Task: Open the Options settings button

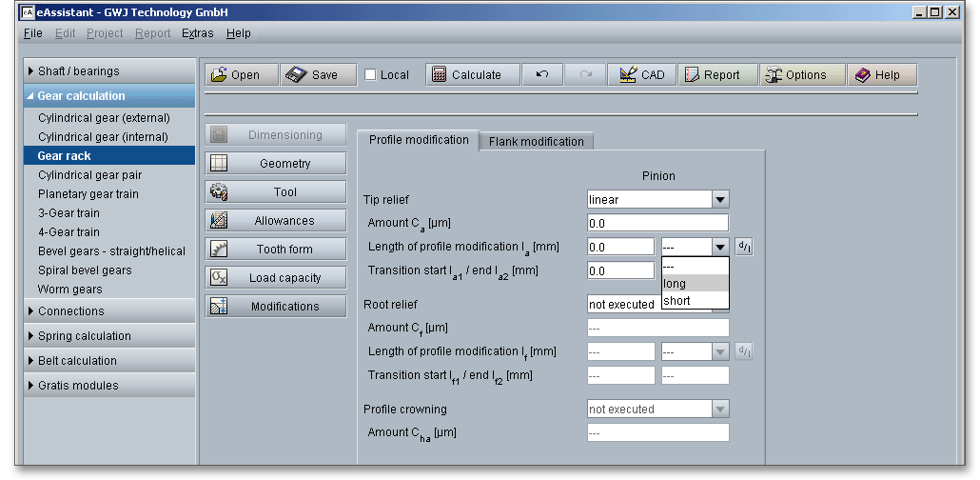Action: point(801,75)
